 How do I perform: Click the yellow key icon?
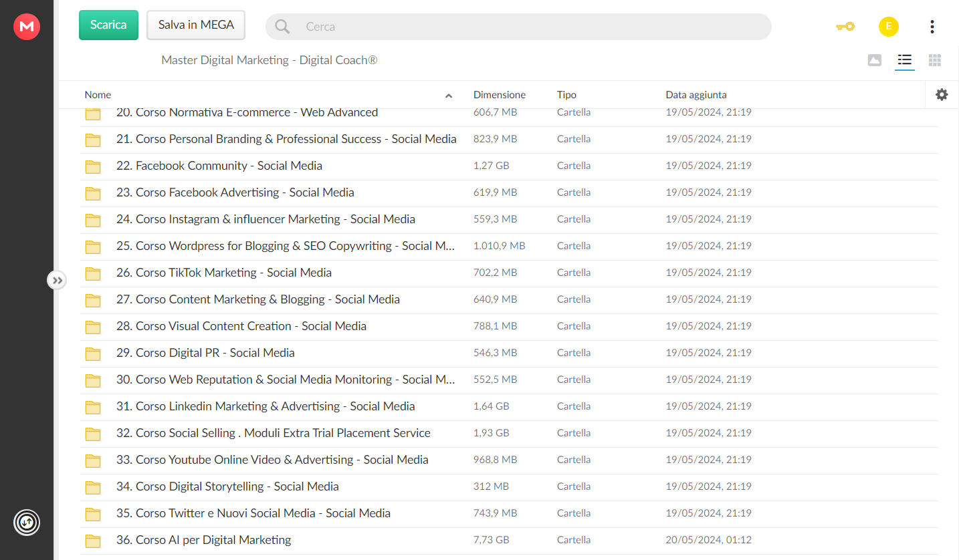pyautogui.click(x=845, y=27)
